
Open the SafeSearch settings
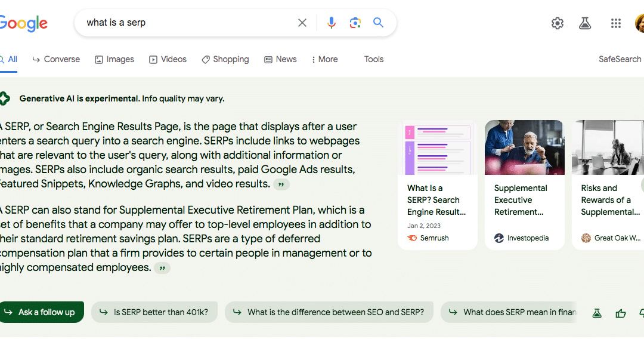620,59
